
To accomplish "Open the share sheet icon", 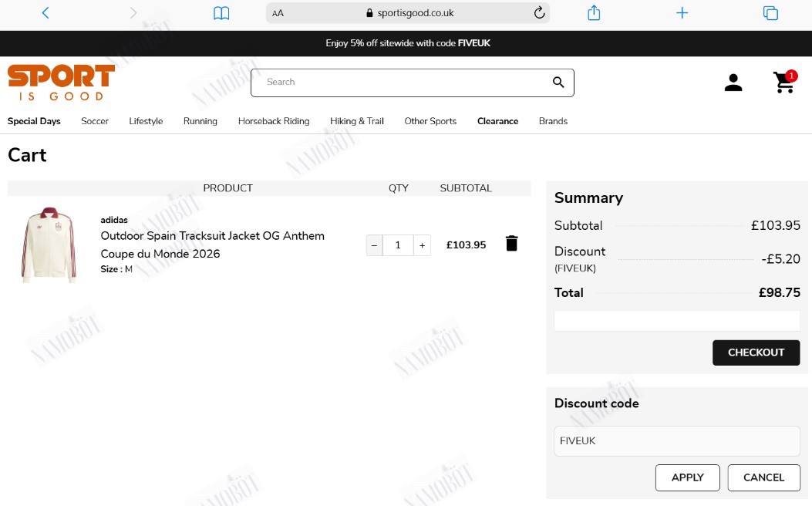I will click(594, 12).
